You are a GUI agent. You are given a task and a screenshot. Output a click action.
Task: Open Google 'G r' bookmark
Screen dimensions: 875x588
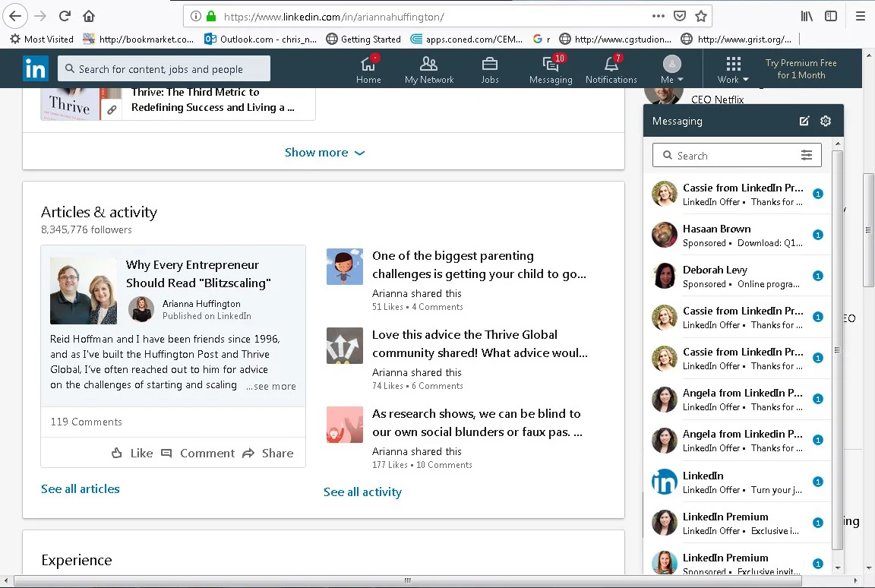(x=542, y=39)
